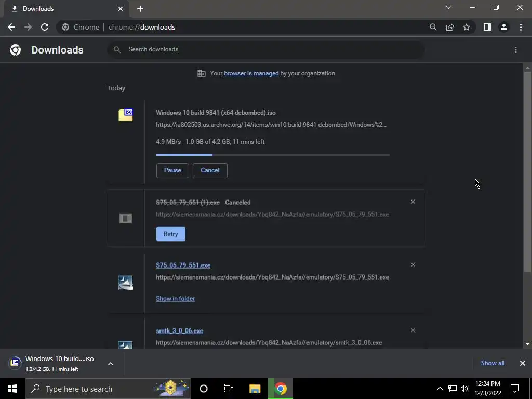Open Downloads page more actions menu
This screenshot has width=532, height=399.
516,50
